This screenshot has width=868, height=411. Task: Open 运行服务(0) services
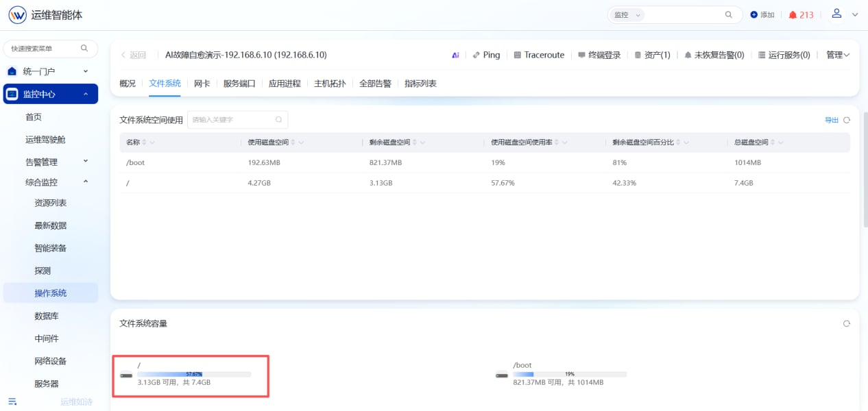click(784, 55)
